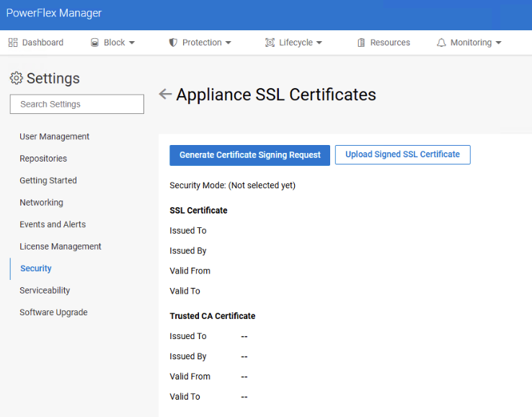Open User Management settings
The width and height of the screenshot is (532, 417).
54,136
